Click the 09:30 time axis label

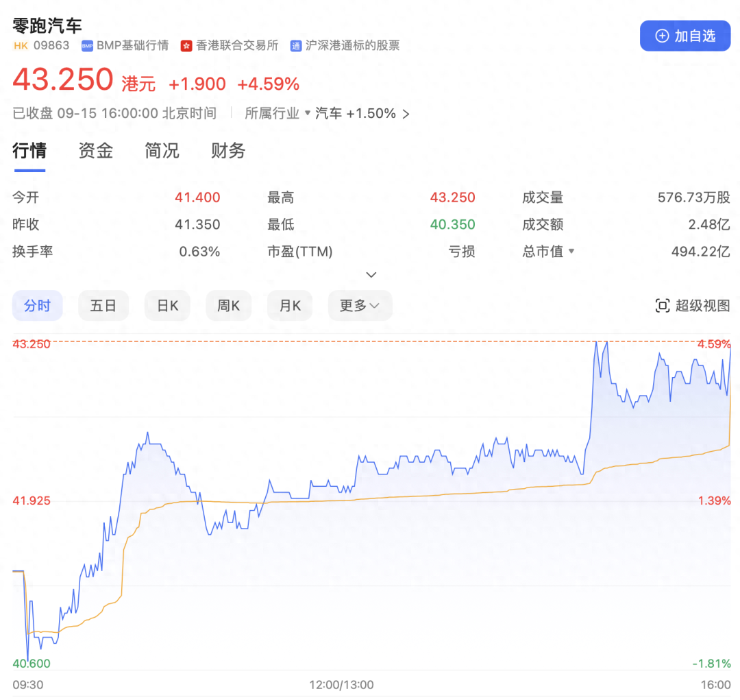click(x=28, y=685)
